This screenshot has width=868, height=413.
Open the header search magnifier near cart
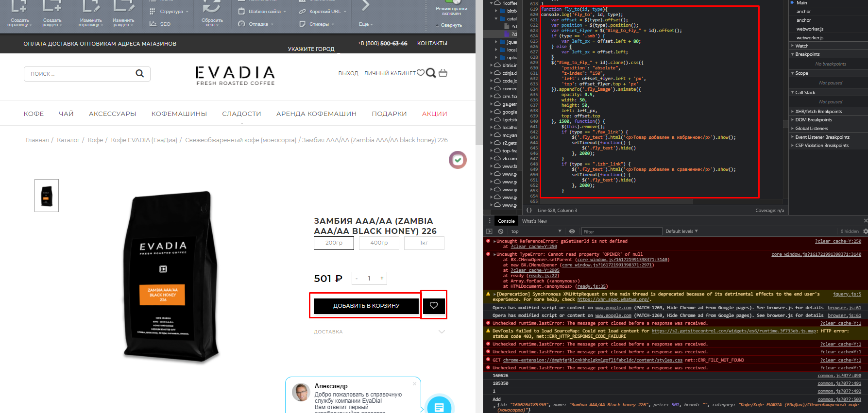click(431, 73)
